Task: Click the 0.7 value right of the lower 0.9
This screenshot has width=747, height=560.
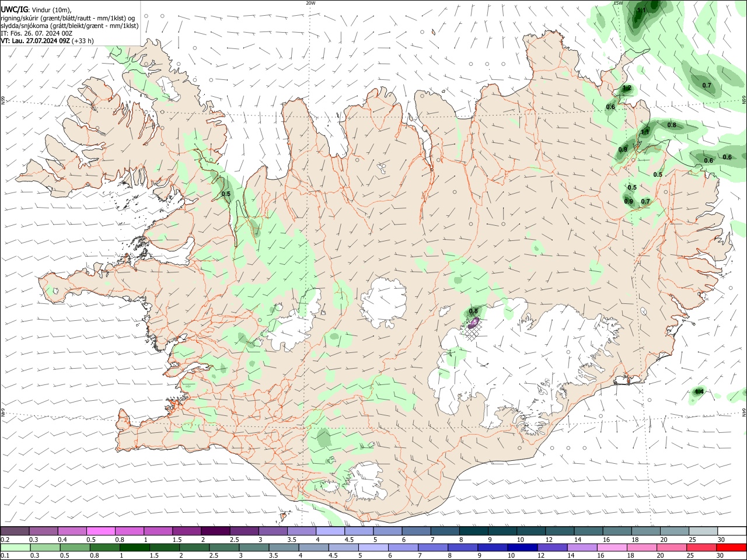Action: 645,201
